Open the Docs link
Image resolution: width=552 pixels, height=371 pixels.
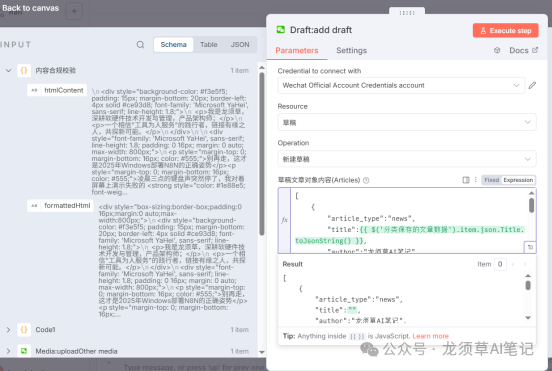point(523,50)
